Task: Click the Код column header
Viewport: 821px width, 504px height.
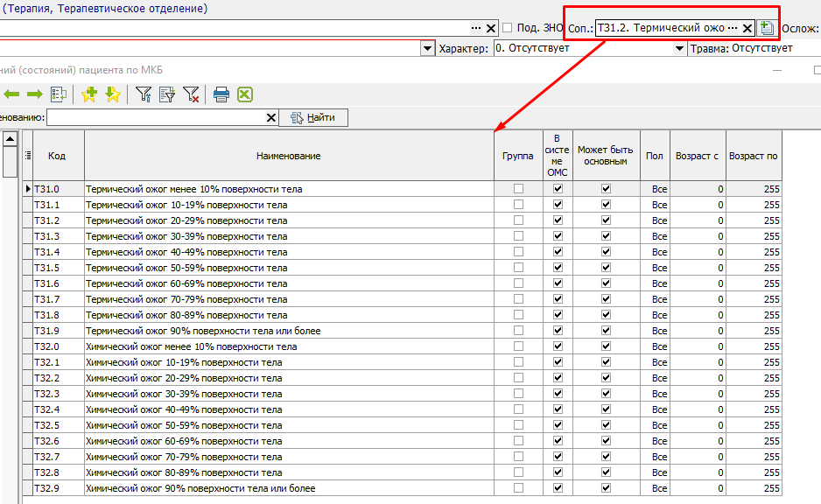Action: pos(57,156)
